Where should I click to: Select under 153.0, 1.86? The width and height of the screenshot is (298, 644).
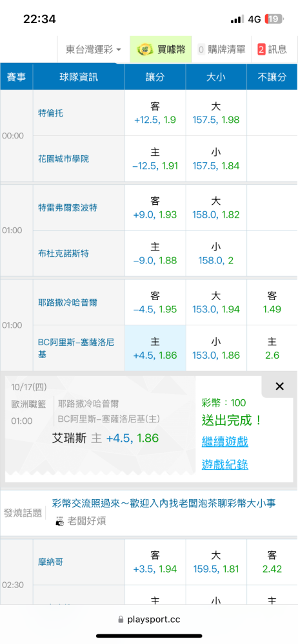click(x=216, y=348)
